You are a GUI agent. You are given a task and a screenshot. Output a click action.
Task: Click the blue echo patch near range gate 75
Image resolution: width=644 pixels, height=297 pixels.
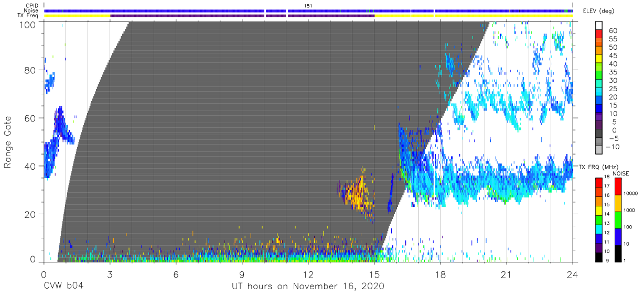[x=49, y=83]
